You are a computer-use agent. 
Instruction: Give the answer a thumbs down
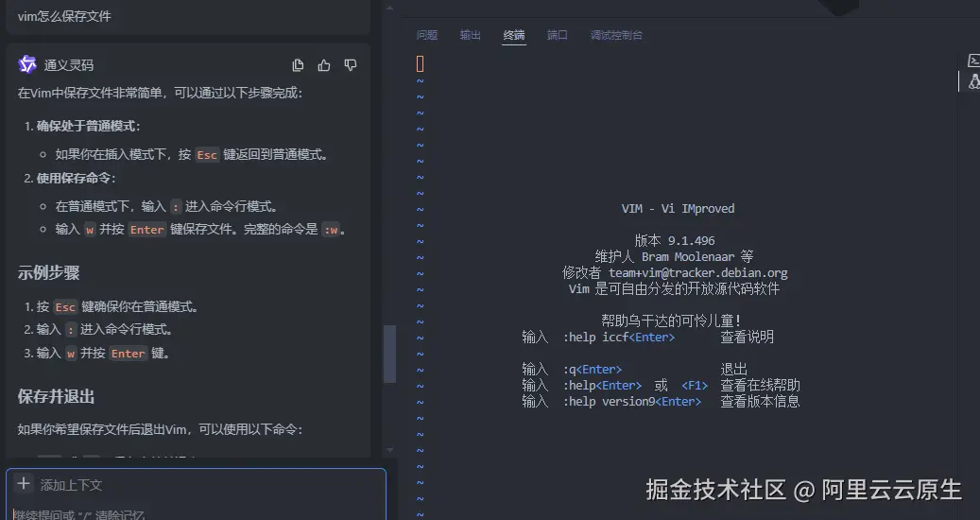point(351,65)
